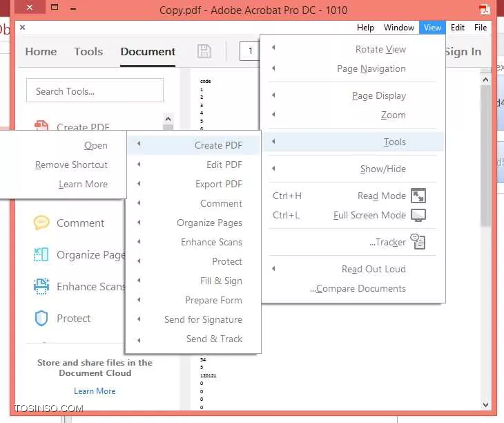Open the File menu
The image size is (504, 423).
pyautogui.click(x=481, y=28)
